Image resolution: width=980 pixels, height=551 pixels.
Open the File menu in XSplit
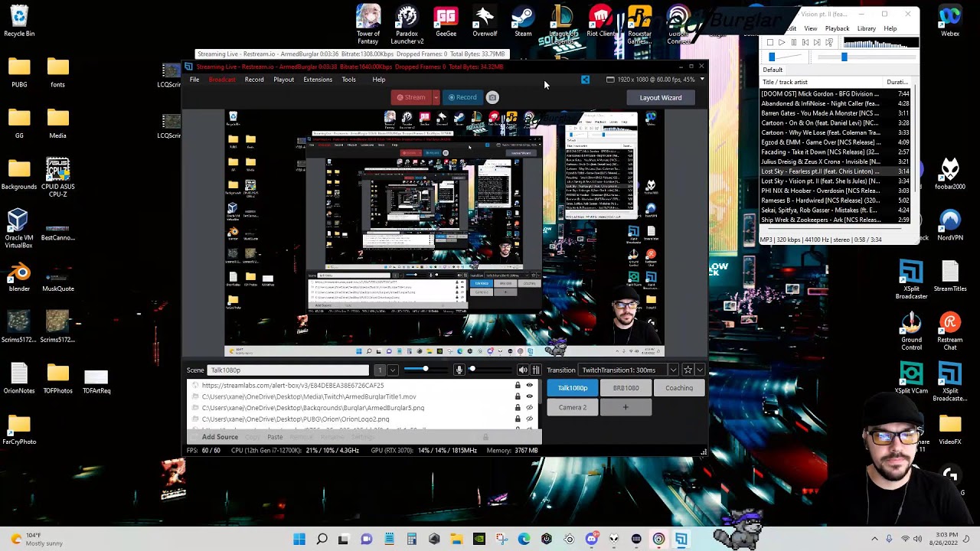[194, 80]
